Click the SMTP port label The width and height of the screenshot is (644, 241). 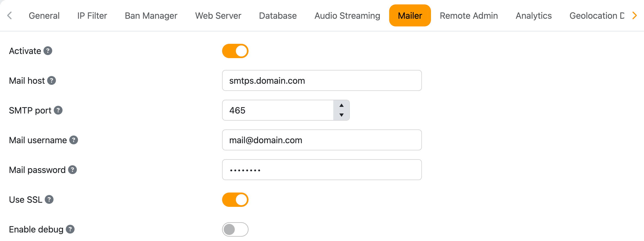(x=30, y=110)
